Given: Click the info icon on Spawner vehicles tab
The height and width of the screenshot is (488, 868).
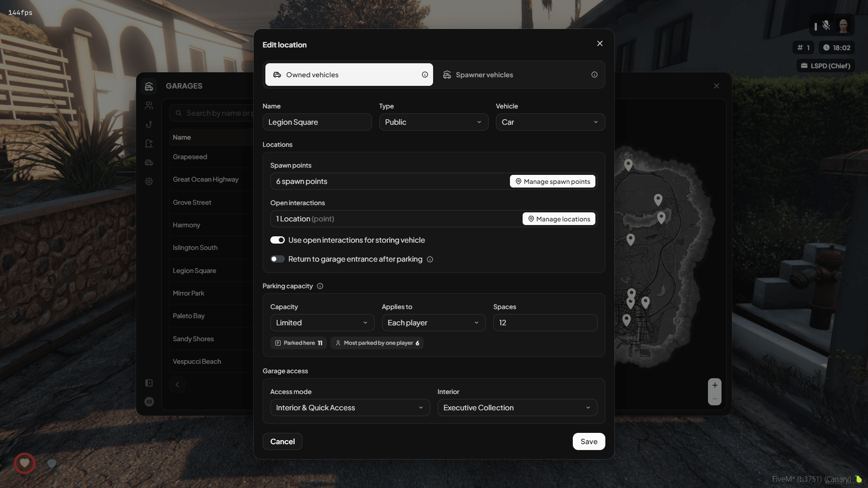Looking at the screenshot, I should click(594, 75).
